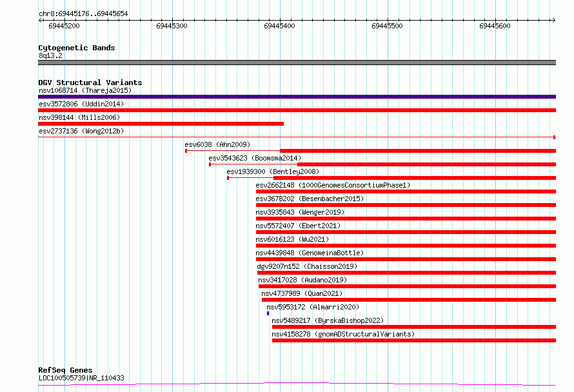Click the nsv3417028 (Audano2019) label
This screenshot has height=392, width=574.
[x=302, y=280]
